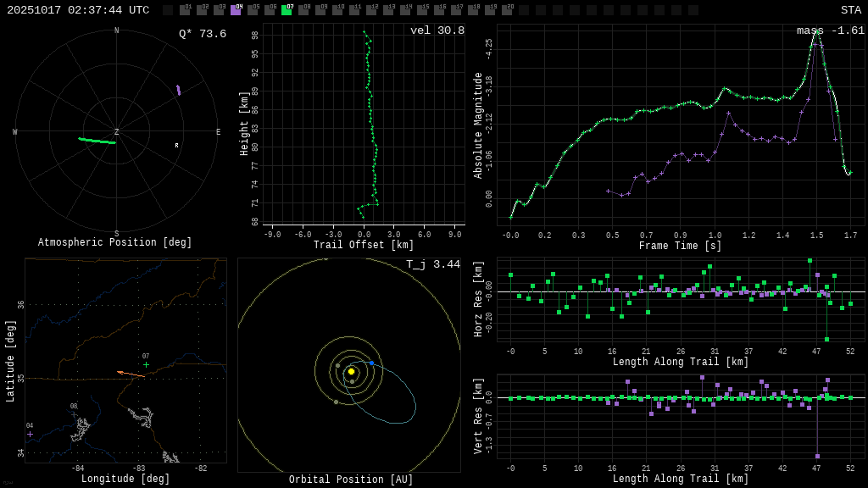Click the green station 07 indicator box
The height and width of the screenshot is (488, 868).
(287, 10)
